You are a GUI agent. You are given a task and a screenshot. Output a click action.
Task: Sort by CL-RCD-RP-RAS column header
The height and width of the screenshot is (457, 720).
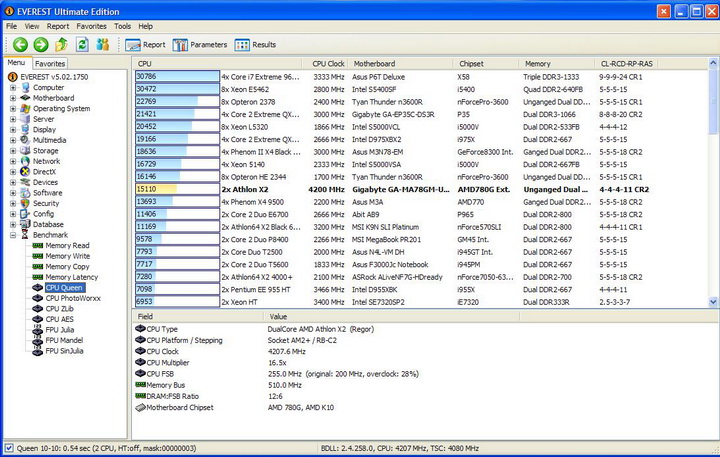(x=626, y=64)
